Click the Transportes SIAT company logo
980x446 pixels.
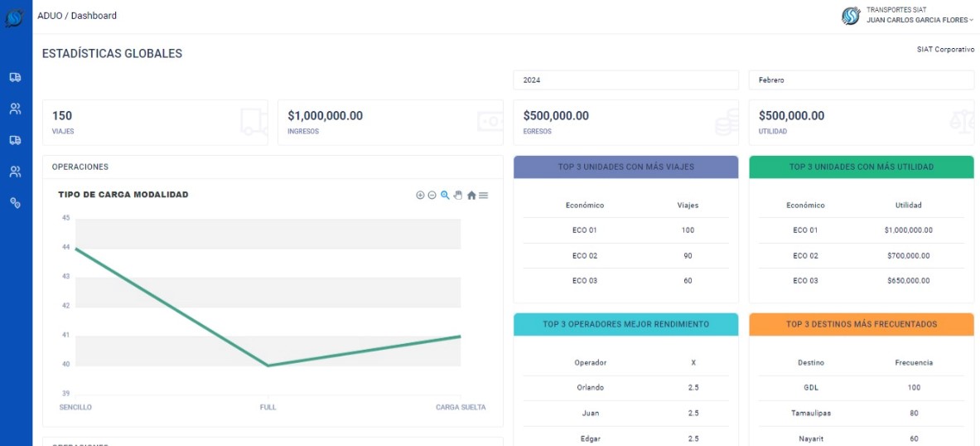pyautogui.click(x=851, y=16)
